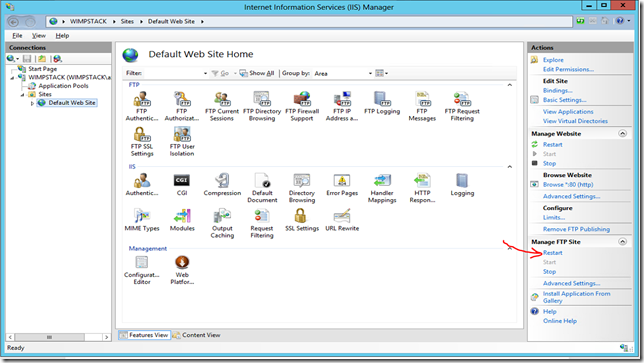Switch to Features View tab
The height and width of the screenshot is (363, 644).
pos(144,335)
